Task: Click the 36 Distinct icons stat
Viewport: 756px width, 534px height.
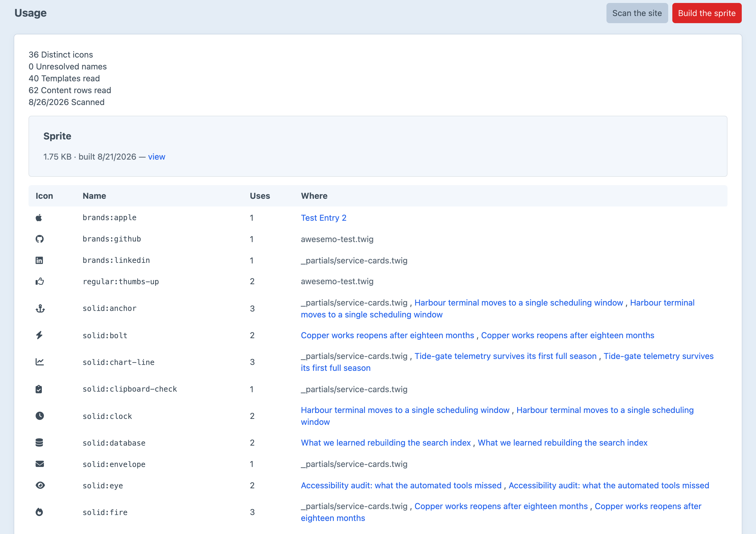Action: coord(61,55)
